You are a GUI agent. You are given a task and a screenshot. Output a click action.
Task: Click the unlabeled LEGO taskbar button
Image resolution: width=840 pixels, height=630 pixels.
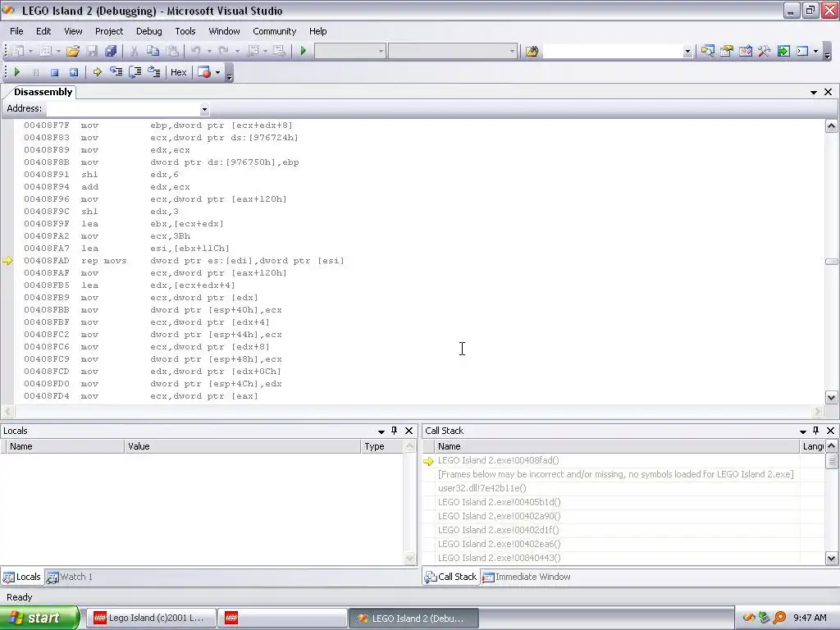click(282, 618)
